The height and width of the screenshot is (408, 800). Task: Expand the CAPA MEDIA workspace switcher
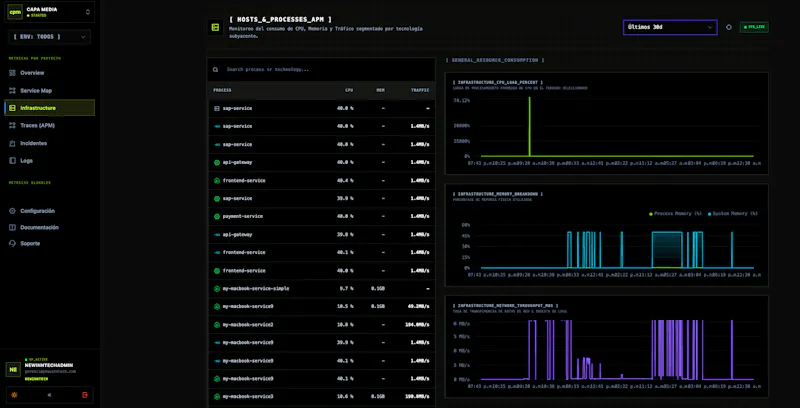click(x=49, y=12)
